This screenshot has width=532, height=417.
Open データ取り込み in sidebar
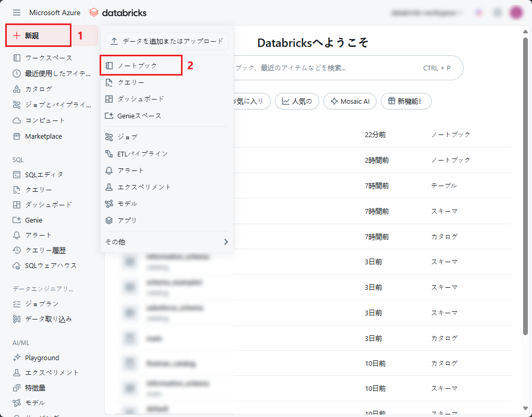click(42, 318)
